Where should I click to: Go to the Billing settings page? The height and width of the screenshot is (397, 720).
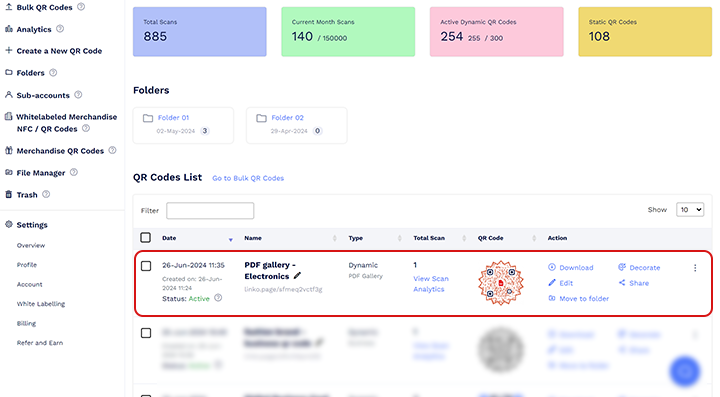pyautogui.click(x=26, y=323)
